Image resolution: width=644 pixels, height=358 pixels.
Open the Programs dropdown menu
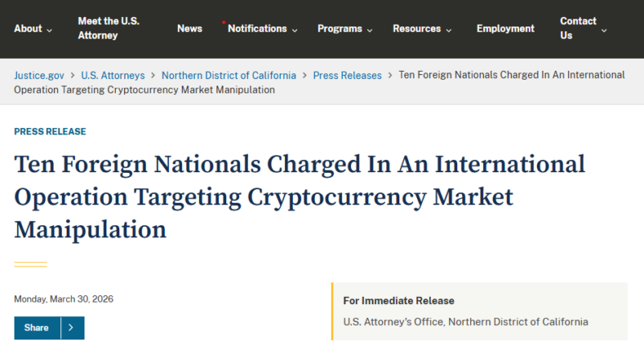point(345,28)
